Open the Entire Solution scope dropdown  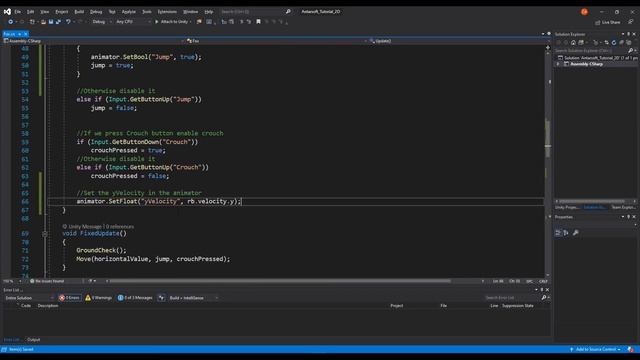click(29, 298)
